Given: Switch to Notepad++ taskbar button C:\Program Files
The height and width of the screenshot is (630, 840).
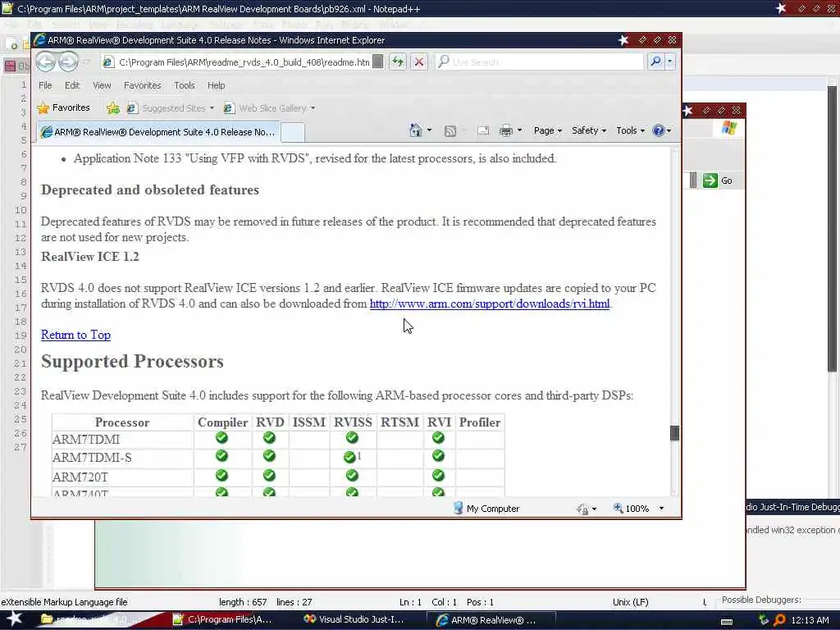Looking at the screenshot, I should click(223, 620).
